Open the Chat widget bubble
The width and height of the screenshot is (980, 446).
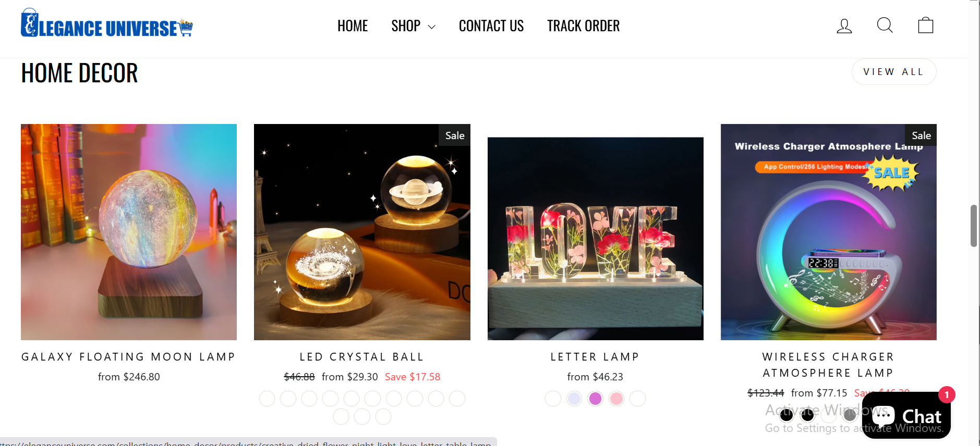click(906, 415)
